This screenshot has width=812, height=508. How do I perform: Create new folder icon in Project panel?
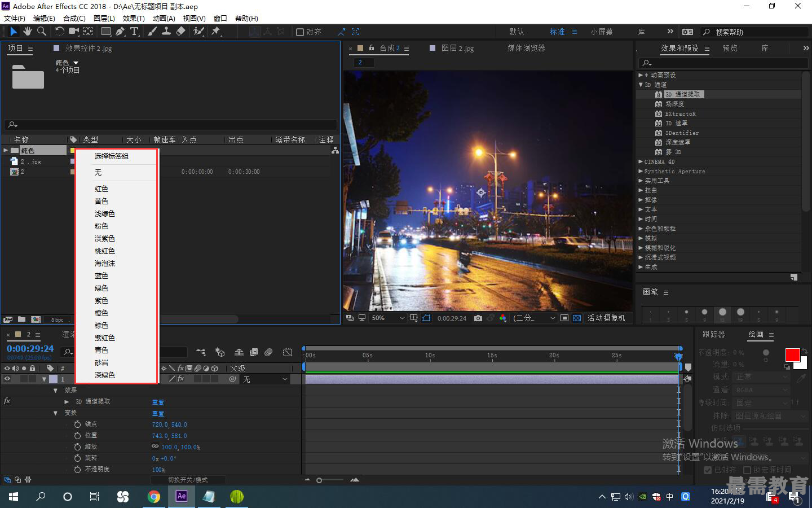21,319
